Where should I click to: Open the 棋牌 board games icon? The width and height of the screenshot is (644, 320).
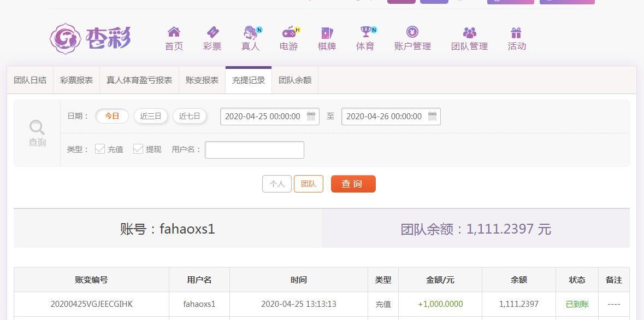pyautogui.click(x=327, y=37)
